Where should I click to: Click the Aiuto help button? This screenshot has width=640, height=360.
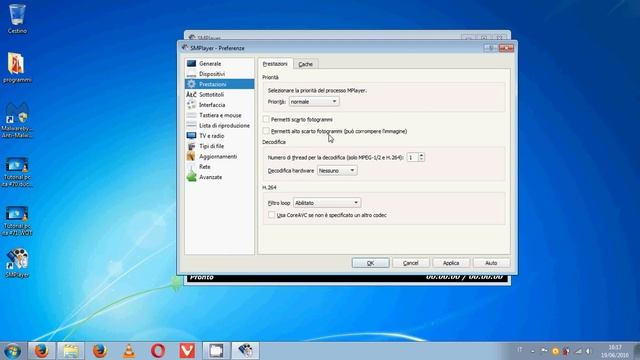[491, 263]
